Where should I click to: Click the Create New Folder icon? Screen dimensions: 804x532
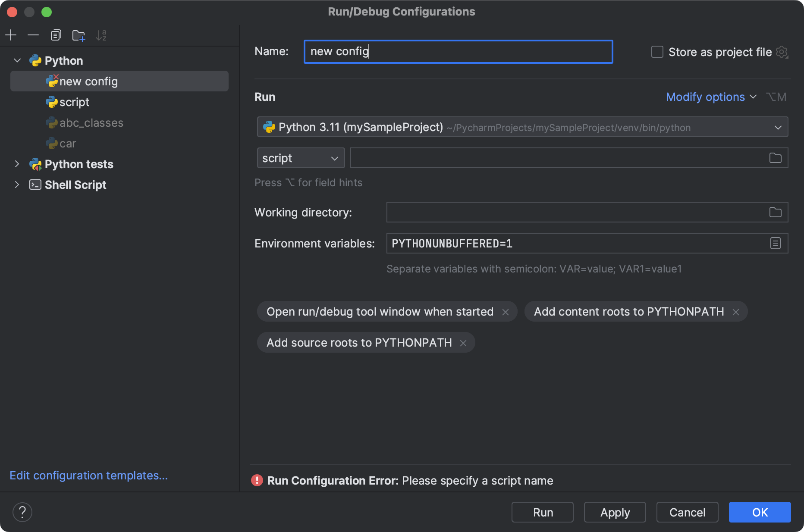click(x=79, y=35)
